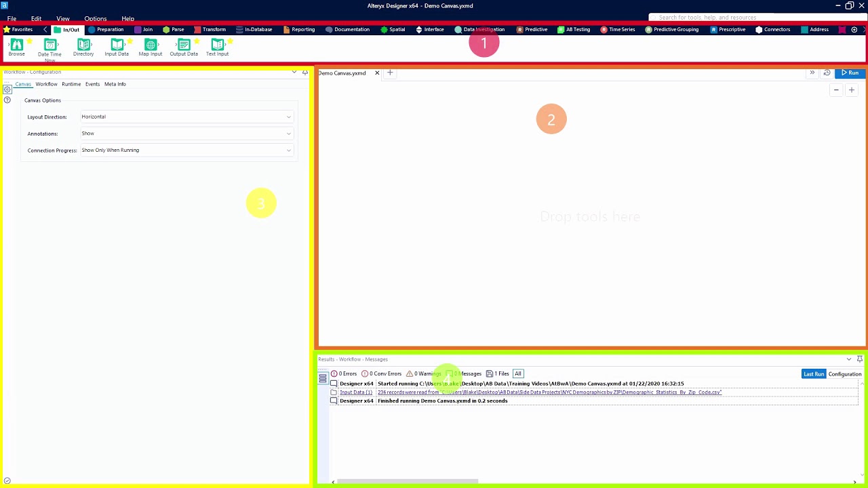Open the AB Testing tool category
Viewport: 868px width, 488px height.
pos(574,29)
